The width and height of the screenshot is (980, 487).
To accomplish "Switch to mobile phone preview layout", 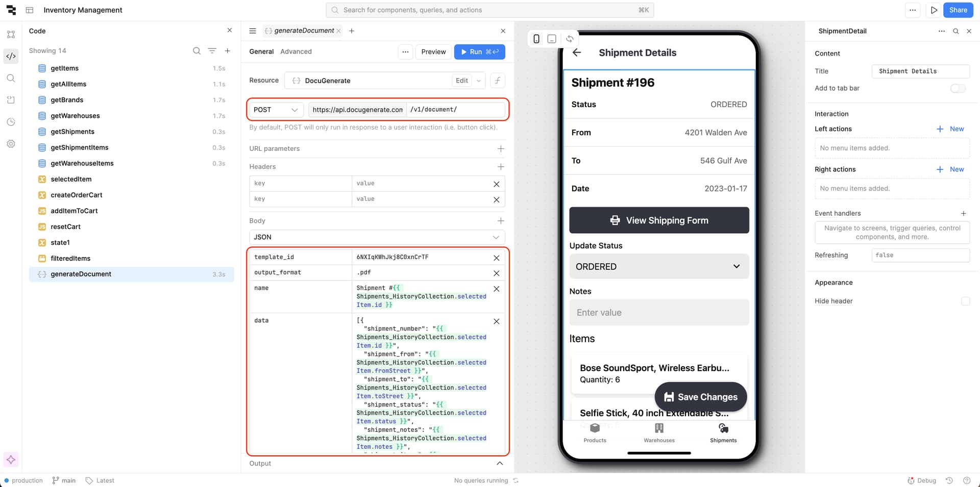I will pos(536,39).
